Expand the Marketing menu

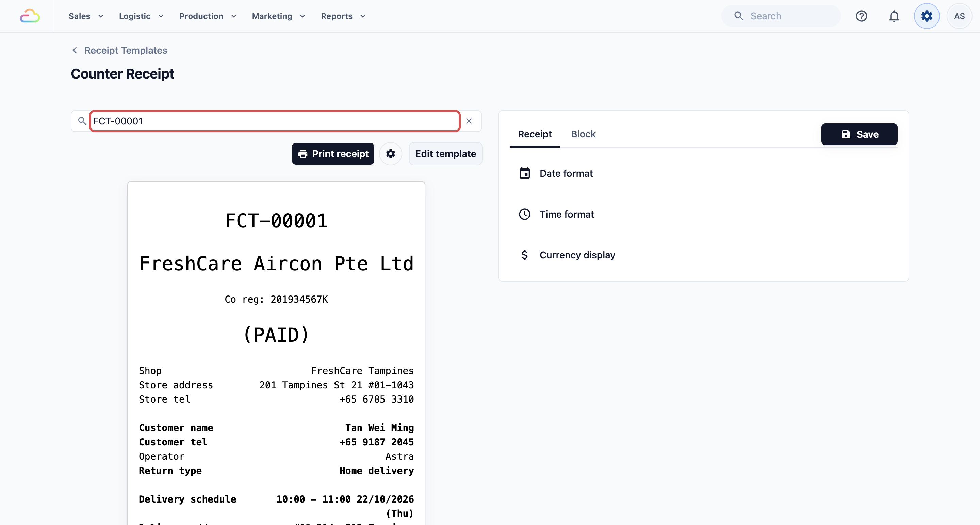coord(278,16)
